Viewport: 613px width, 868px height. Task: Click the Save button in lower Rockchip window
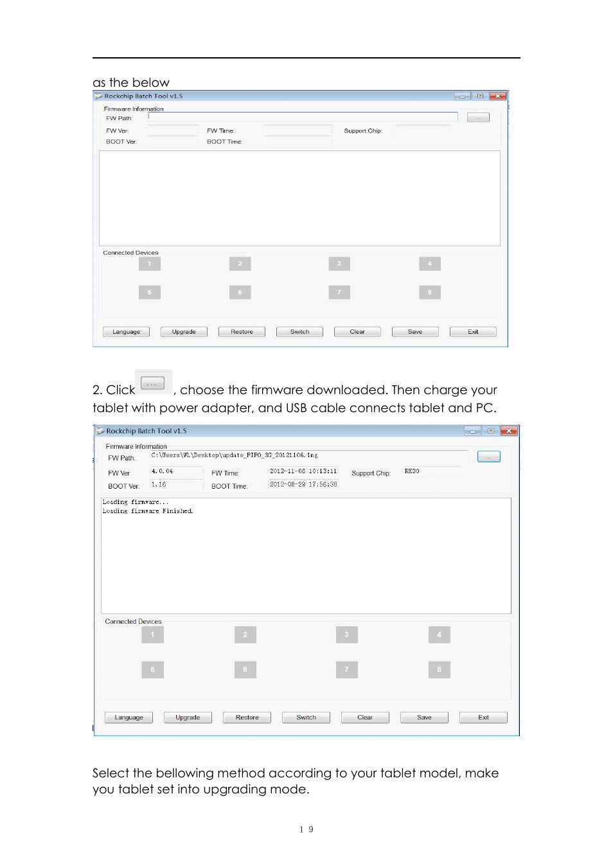click(x=424, y=718)
